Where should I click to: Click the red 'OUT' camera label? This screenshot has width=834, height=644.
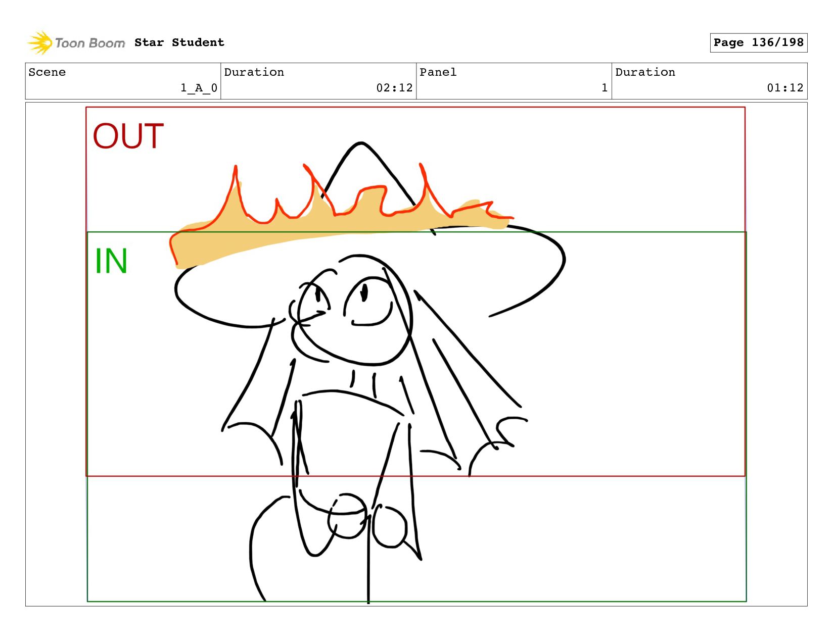pyautogui.click(x=128, y=136)
